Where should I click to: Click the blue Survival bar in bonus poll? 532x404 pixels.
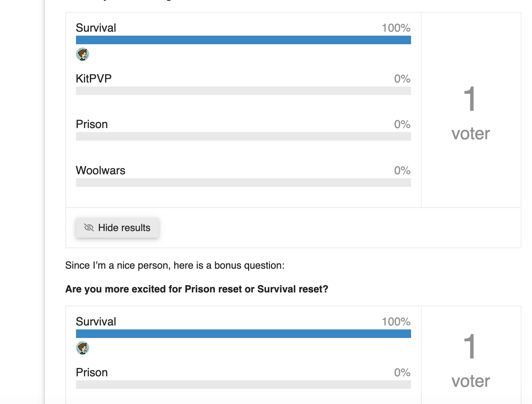coord(243,334)
